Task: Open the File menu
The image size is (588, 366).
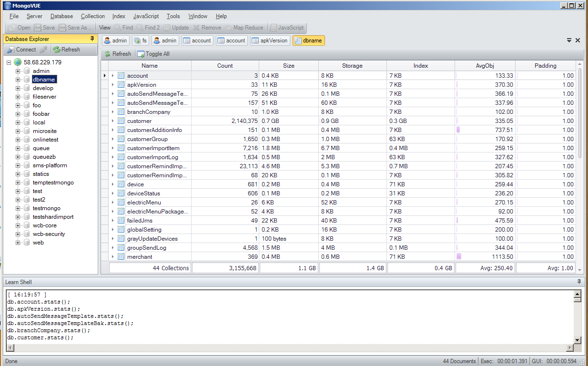Action: 14,16
